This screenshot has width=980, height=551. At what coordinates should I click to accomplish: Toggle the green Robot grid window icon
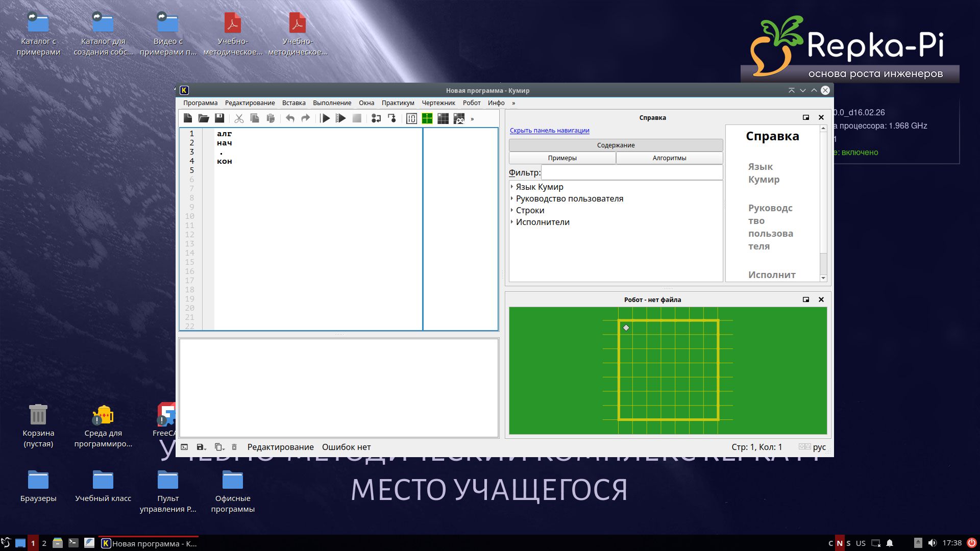[x=427, y=118]
